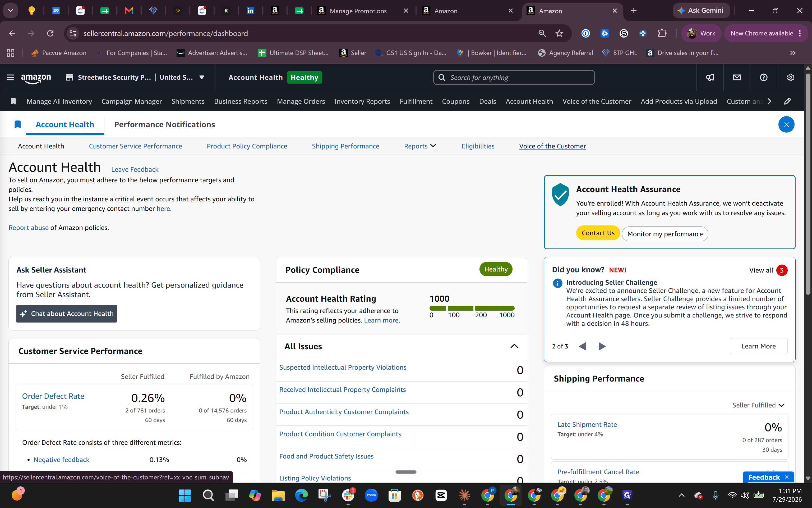The height and width of the screenshot is (508, 812).
Task: Open the settings gear icon
Action: click(x=791, y=78)
